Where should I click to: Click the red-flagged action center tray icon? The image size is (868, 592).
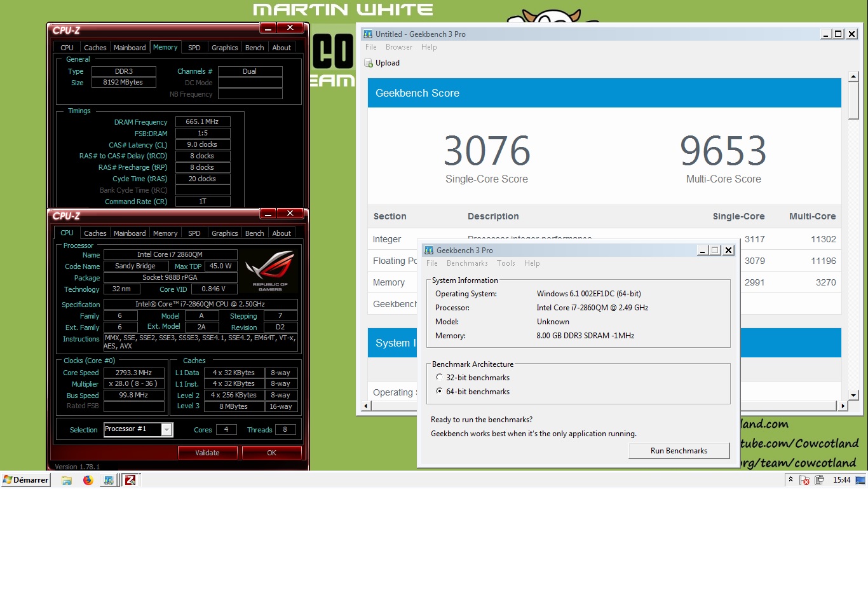[x=804, y=480]
